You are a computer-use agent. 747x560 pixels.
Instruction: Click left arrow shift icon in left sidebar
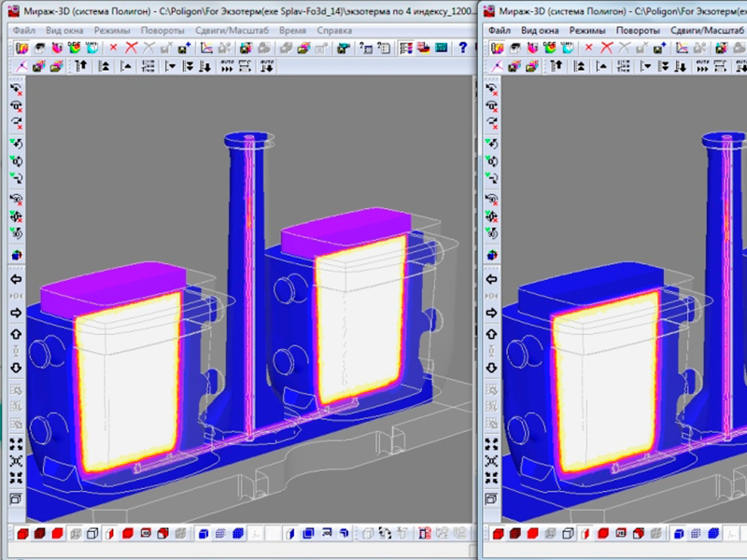[x=16, y=279]
